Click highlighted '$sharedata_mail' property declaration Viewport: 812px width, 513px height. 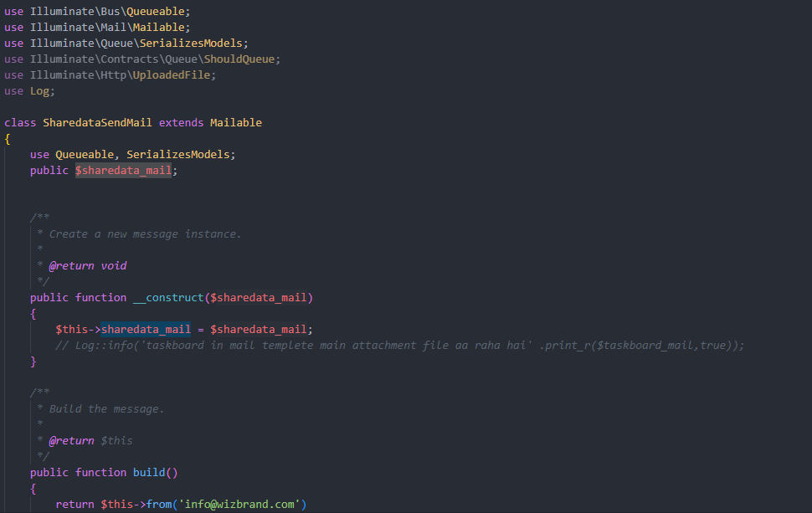(123, 171)
